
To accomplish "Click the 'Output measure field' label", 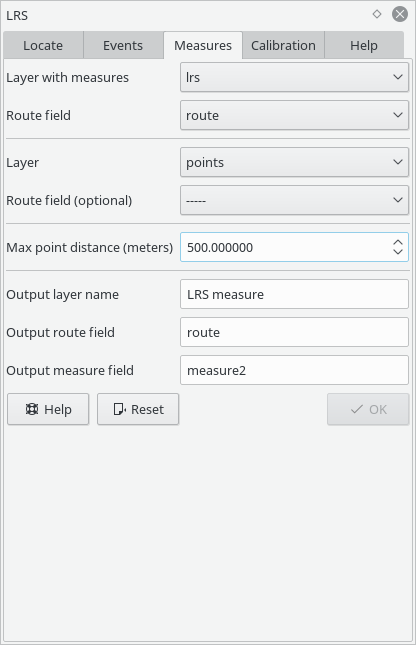I will (70, 371).
